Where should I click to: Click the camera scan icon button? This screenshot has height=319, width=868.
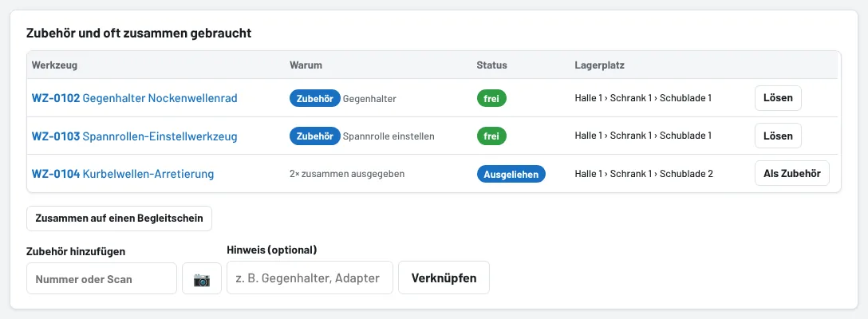pos(202,278)
